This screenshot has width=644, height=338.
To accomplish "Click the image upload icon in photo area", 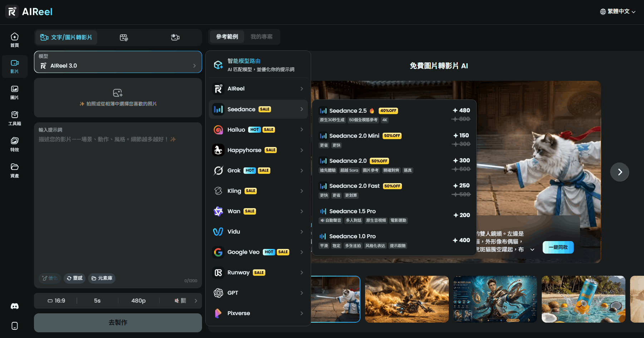I will (x=118, y=93).
